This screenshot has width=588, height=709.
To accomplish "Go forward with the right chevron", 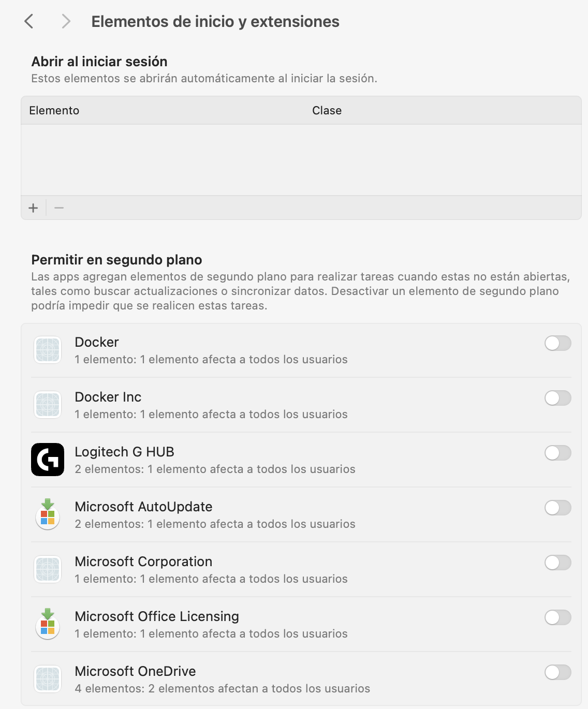I will tap(66, 21).
